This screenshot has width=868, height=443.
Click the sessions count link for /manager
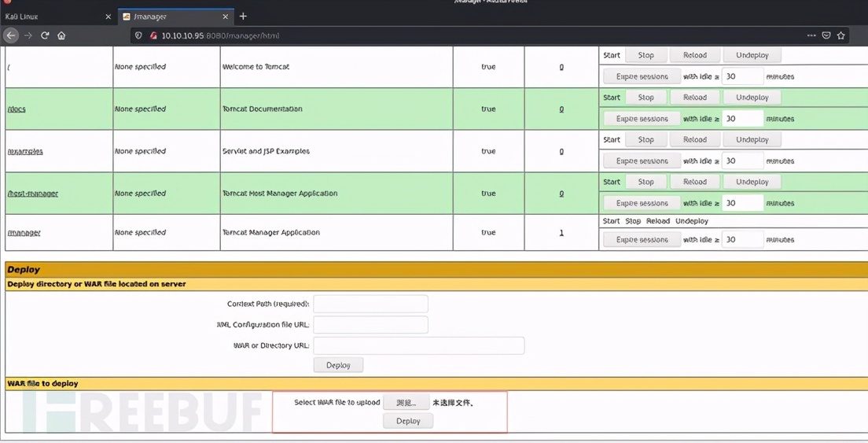pos(561,233)
